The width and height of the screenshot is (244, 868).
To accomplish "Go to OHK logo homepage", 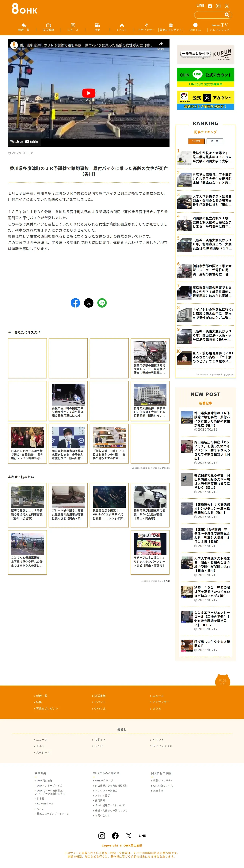I will [x=24, y=9].
